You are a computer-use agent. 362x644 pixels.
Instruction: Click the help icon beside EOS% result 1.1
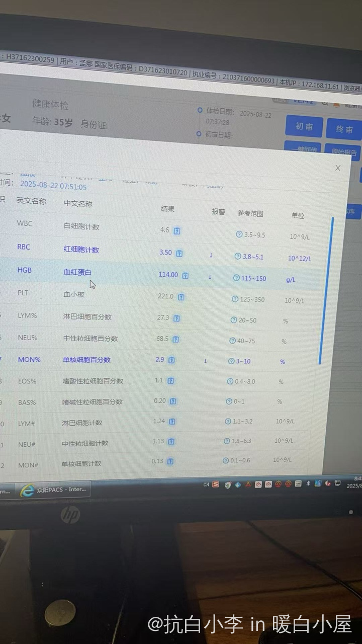pyautogui.click(x=170, y=381)
